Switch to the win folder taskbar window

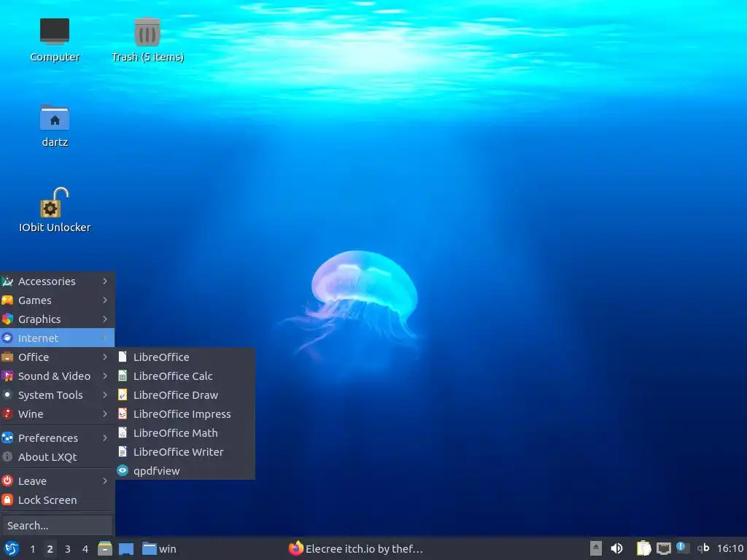click(159, 548)
